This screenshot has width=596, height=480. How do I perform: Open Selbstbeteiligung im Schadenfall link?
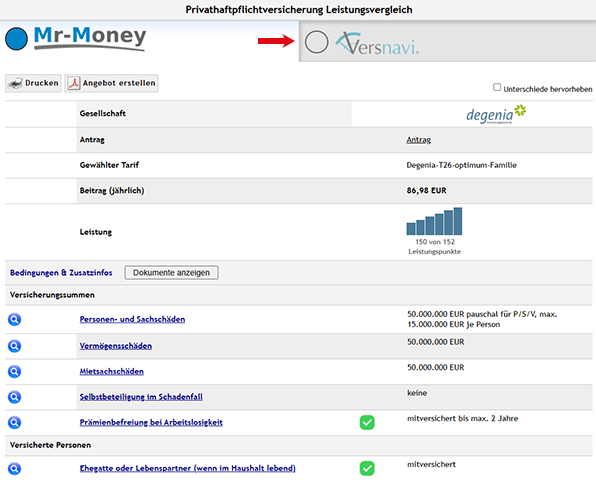coord(141,397)
